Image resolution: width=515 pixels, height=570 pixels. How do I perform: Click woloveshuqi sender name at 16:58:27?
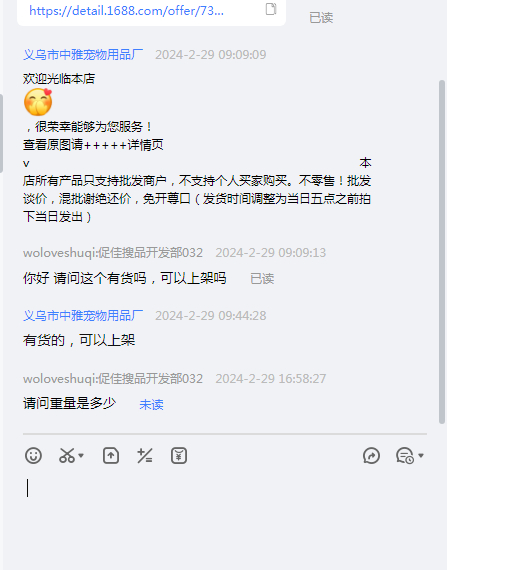coord(113,379)
